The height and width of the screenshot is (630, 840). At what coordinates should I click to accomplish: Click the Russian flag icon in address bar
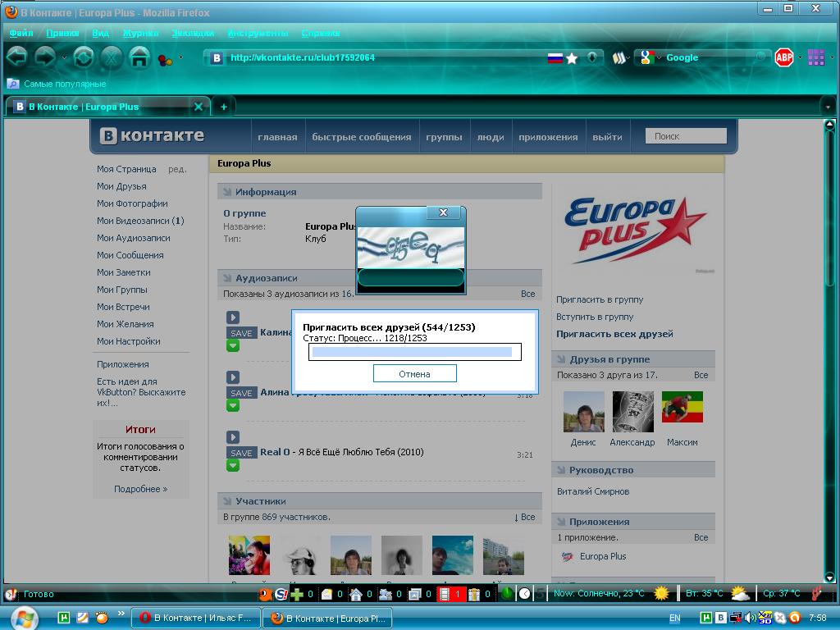tap(555, 58)
